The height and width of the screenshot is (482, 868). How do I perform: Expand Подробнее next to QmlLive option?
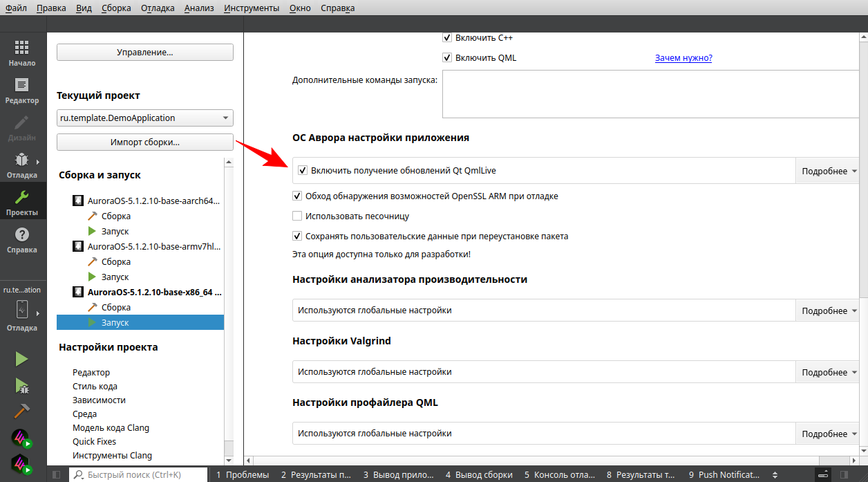[829, 171]
